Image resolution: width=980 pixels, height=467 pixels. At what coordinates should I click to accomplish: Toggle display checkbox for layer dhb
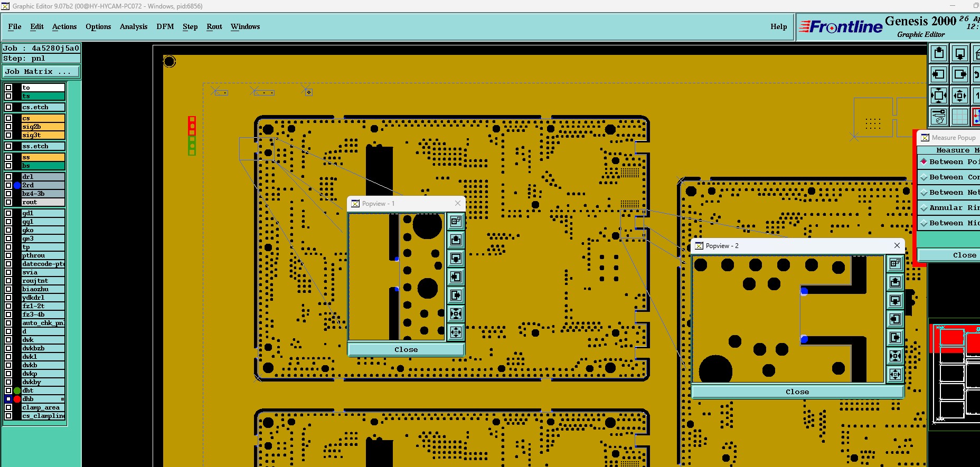click(x=8, y=399)
